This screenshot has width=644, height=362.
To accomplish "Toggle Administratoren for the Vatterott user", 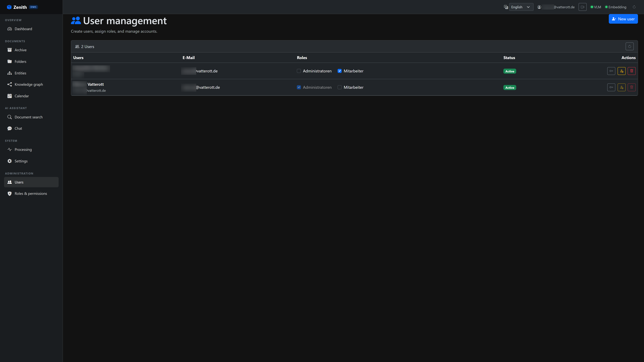I will (x=299, y=87).
